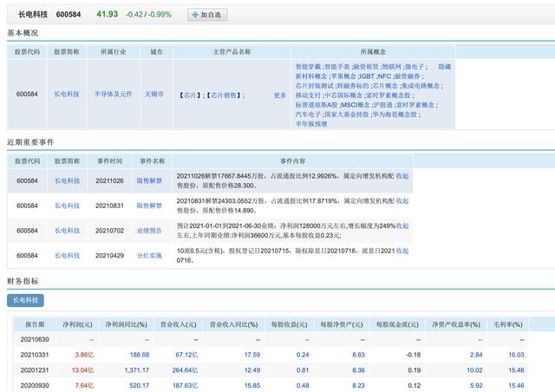
Task: Open 限售解禁 link in 20211026 event row
Action: click(x=149, y=180)
